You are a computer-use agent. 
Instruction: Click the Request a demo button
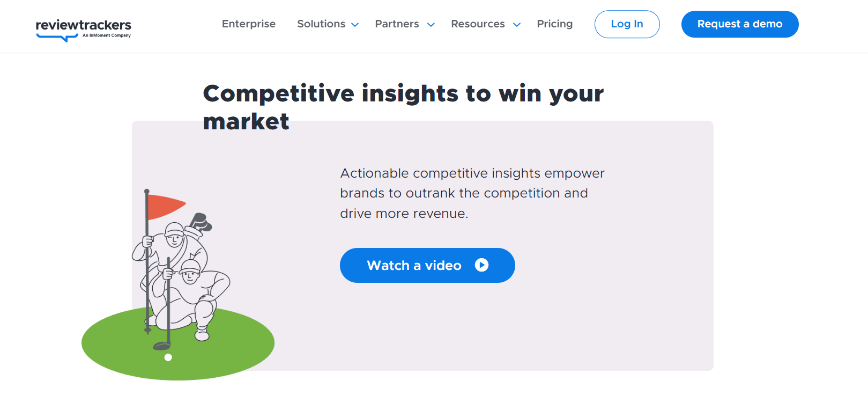(740, 24)
